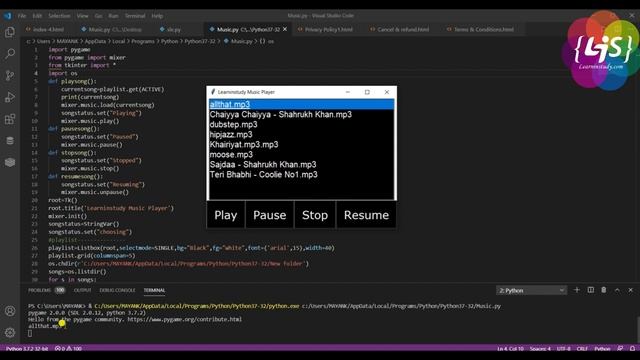Viewport: 640px width, 360px height.
Task: Click CRLF line ending in status bar
Action: [x=582, y=349]
